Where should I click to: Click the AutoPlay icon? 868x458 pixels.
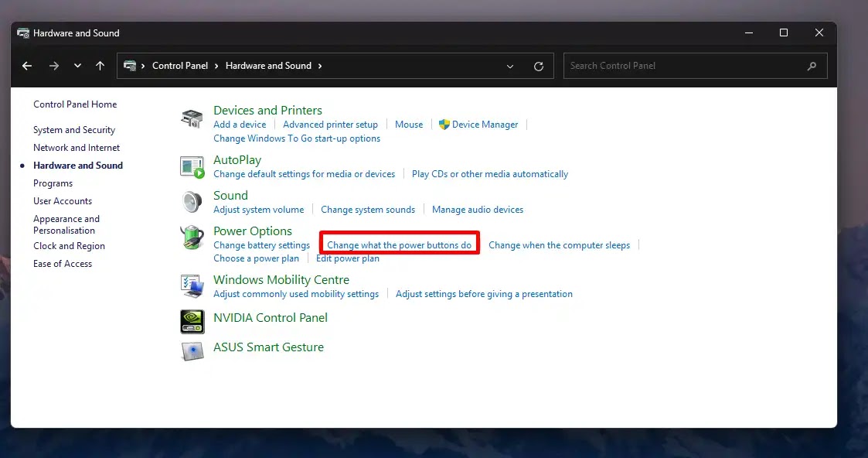click(x=192, y=166)
